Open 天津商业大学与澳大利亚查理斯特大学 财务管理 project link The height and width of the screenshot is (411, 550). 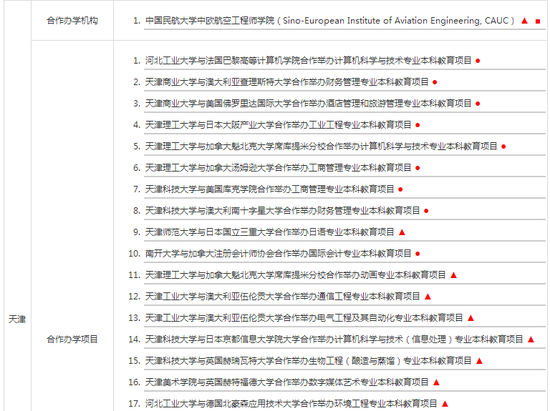coord(287,82)
